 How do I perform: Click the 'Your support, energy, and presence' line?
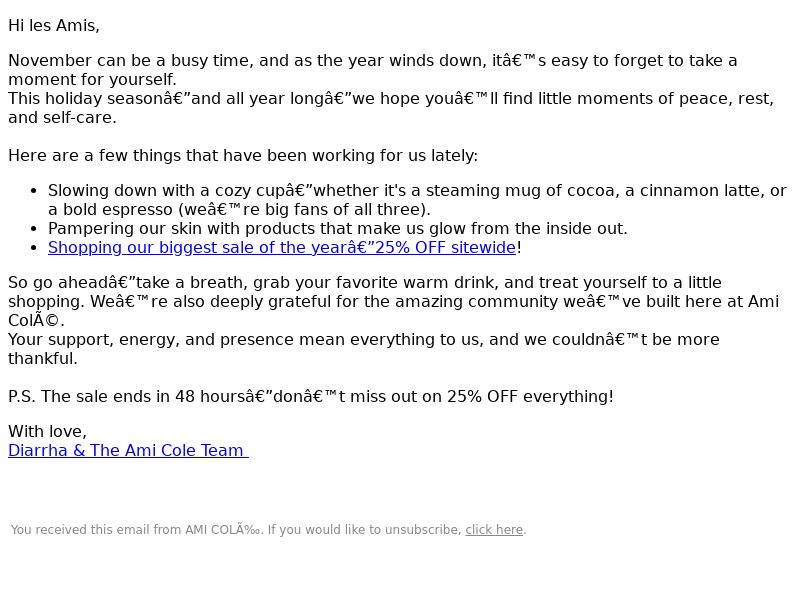(364, 340)
